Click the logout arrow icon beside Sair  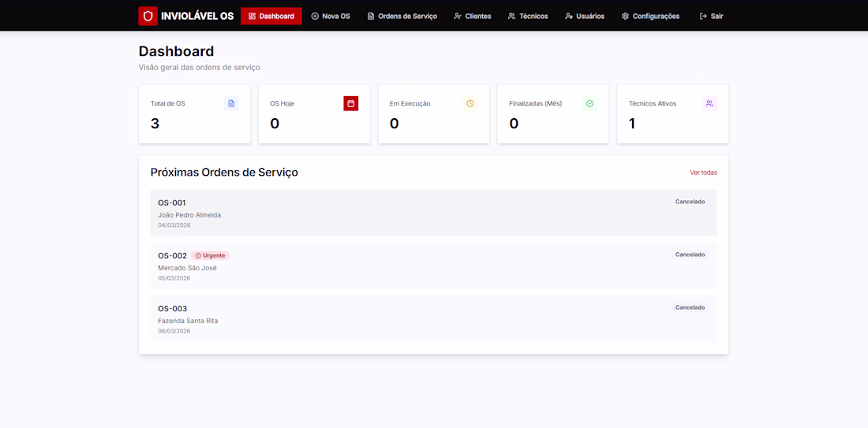(x=703, y=16)
